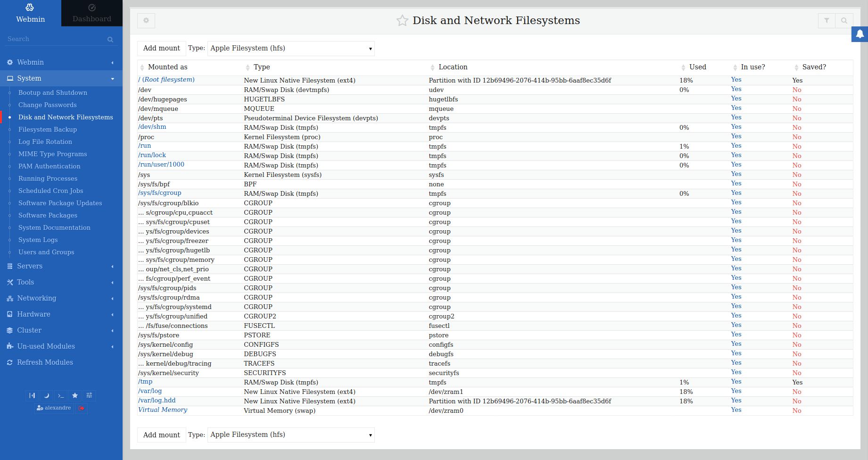Click the top Add mount button

pyautogui.click(x=161, y=49)
